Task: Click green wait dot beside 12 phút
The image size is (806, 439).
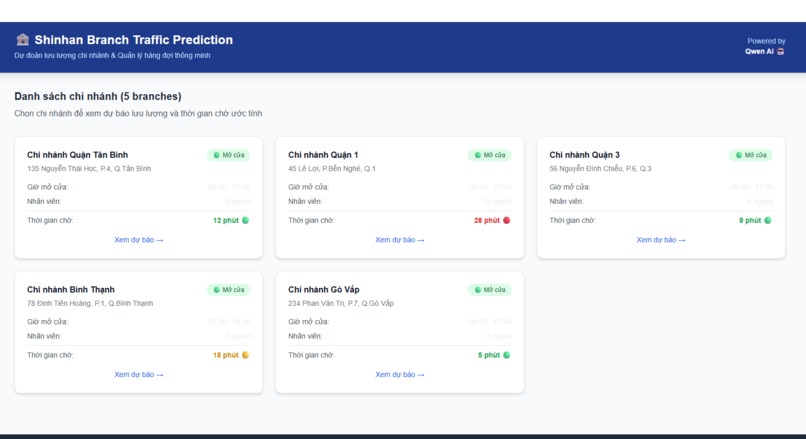Action: [x=246, y=220]
